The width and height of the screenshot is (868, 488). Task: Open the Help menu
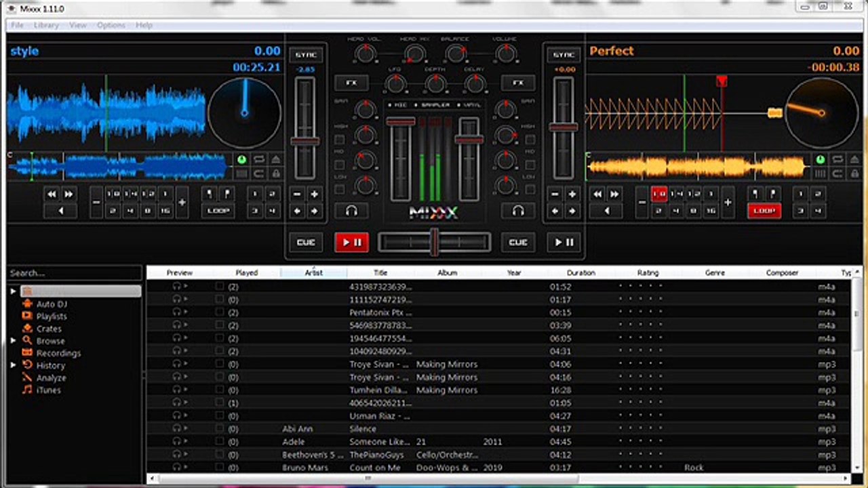(x=144, y=25)
